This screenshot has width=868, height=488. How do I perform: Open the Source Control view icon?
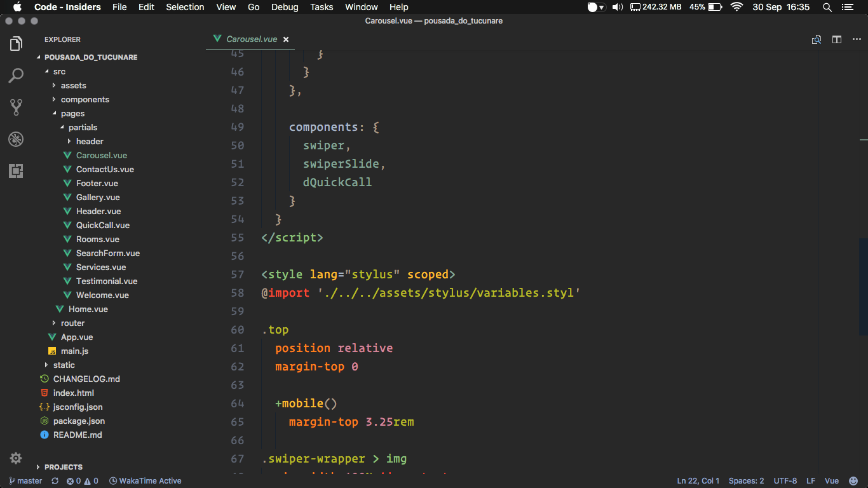point(16,107)
